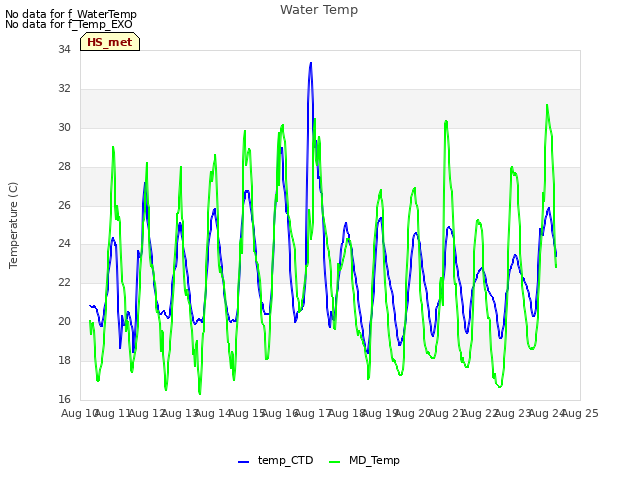
Task: Click the y-axis tick label 18
Action: point(64,360)
